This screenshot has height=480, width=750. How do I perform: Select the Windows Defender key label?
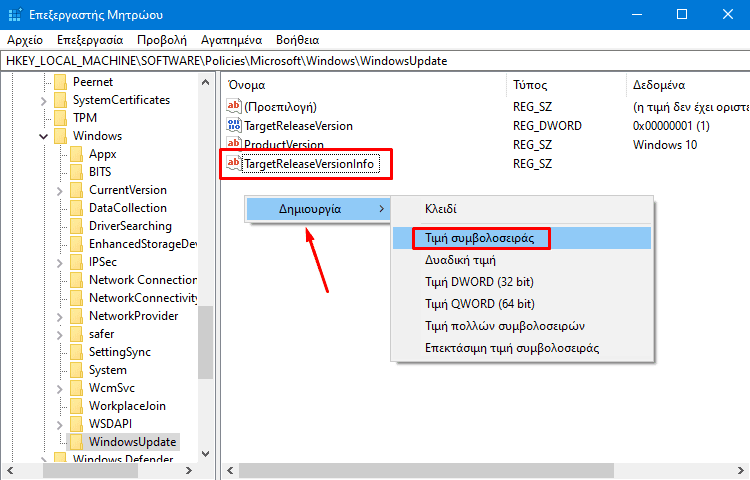tap(123, 458)
